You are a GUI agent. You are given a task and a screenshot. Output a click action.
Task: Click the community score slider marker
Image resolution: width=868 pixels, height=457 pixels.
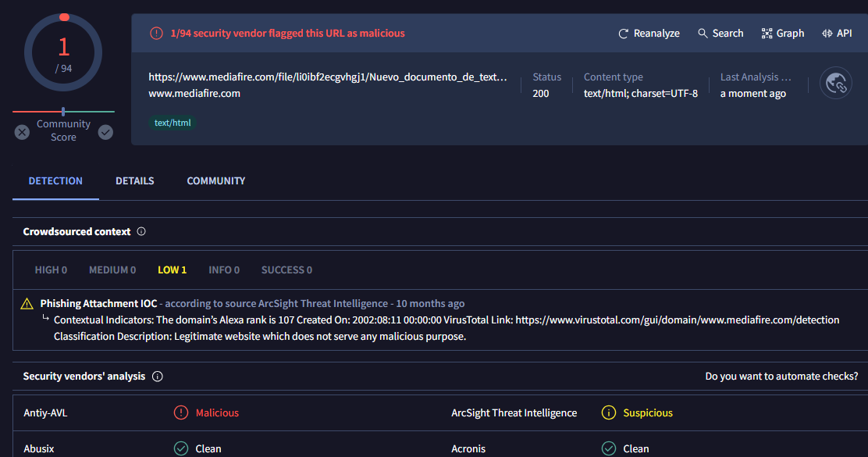63,112
